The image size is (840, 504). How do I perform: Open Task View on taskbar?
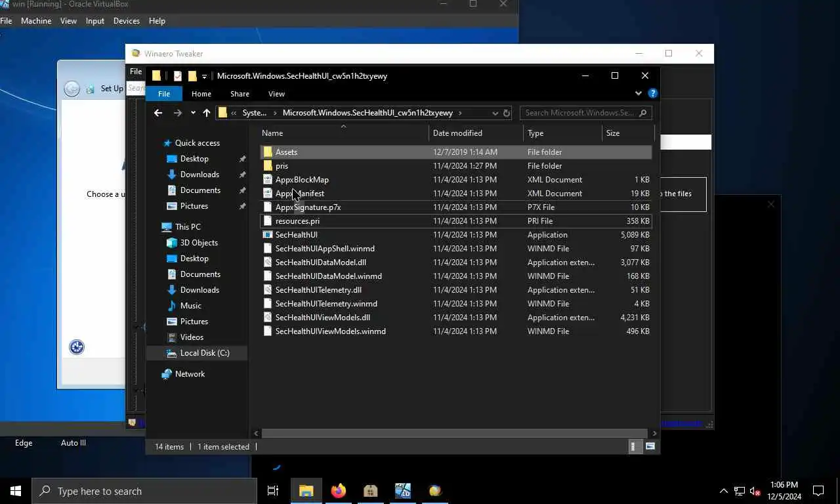(x=273, y=491)
